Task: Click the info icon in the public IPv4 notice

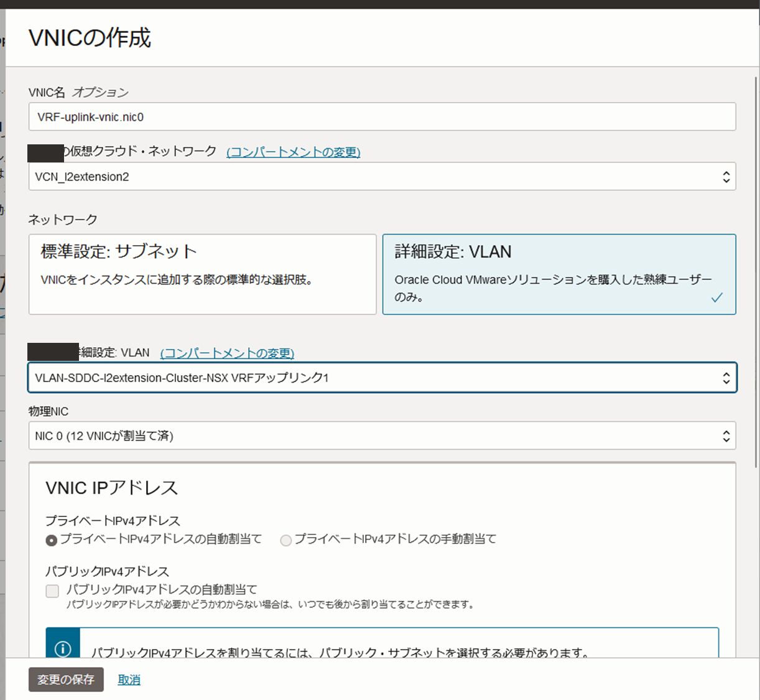Action: tap(63, 649)
